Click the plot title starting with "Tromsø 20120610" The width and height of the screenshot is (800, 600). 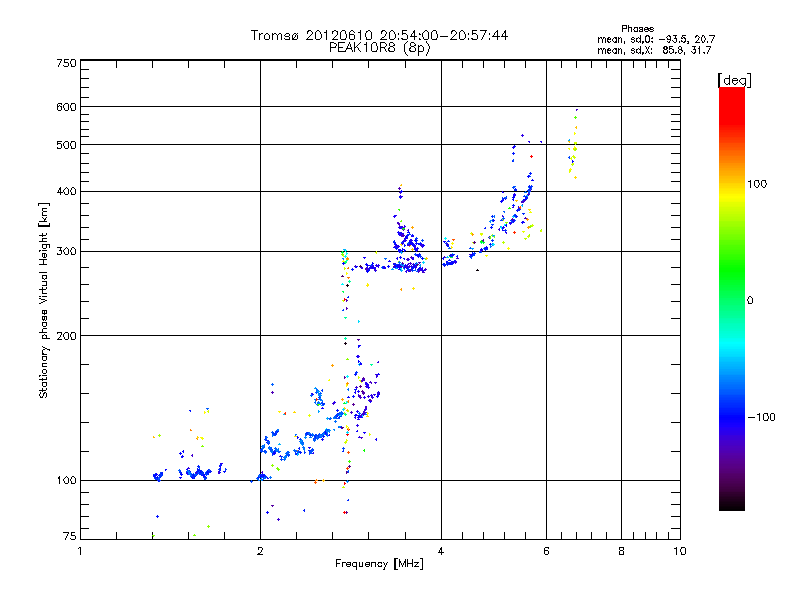[x=379, y=35]
